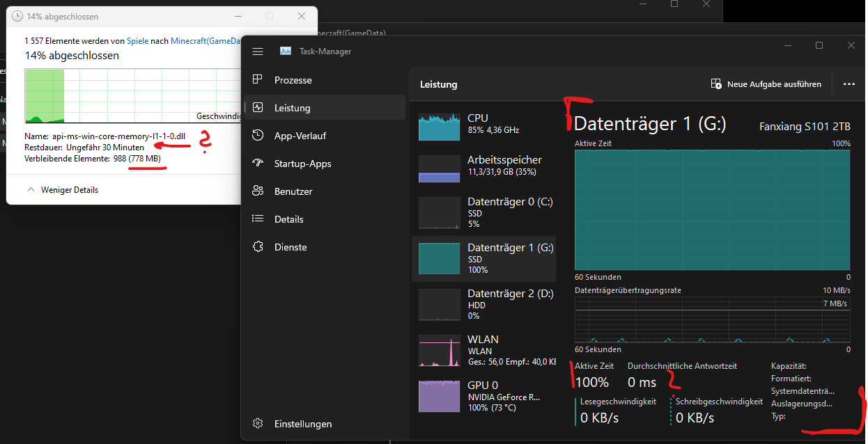Select the App-Verlauf clock icon

pos(258,135)
